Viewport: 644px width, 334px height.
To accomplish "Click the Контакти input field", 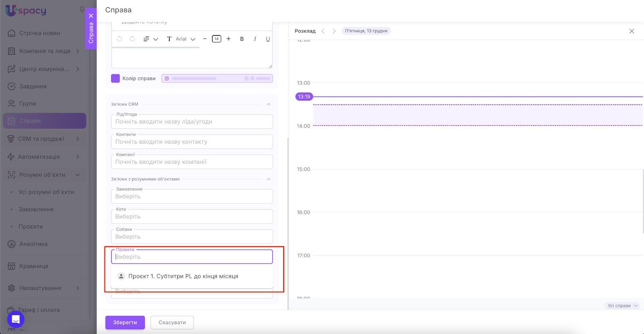I will [x=192, y=142].
